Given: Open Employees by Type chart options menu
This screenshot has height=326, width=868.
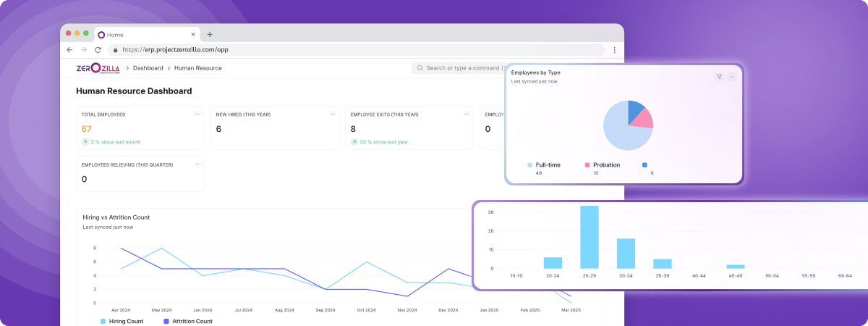Looking at the screenshot, I should (x=732, y=77).
